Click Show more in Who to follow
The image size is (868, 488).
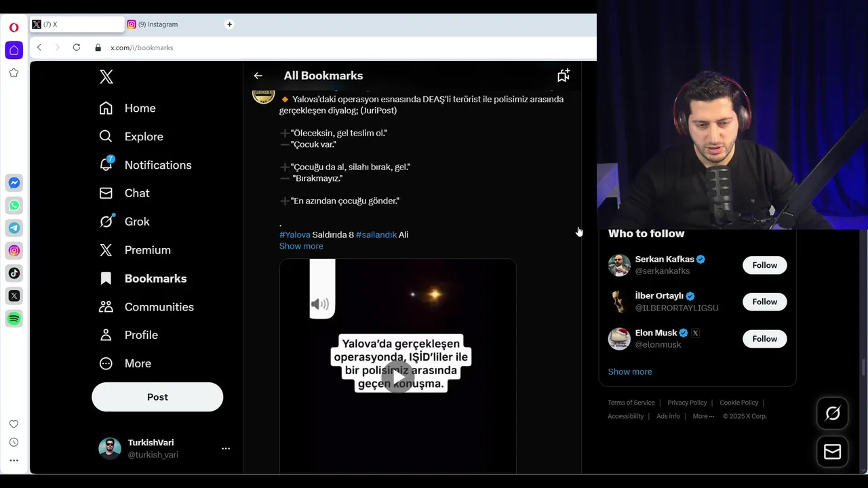coord(630,371)
